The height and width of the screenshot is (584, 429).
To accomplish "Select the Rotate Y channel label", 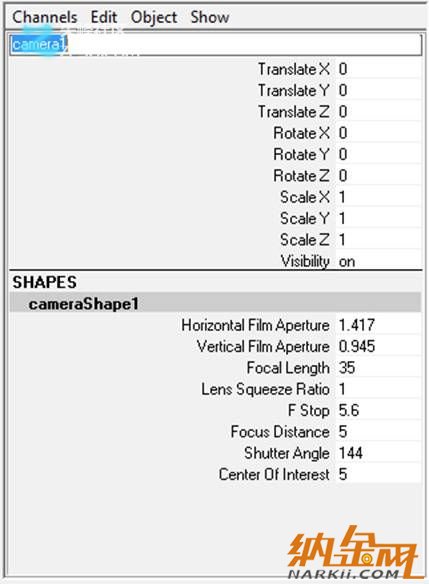I will pyautogui.click(x=302, y=154).
